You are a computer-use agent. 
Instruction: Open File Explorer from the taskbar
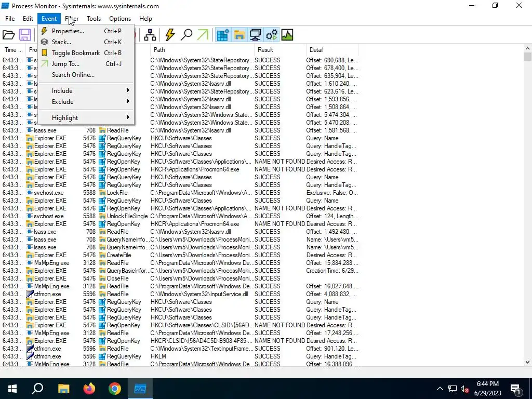(x=63, y=389)
